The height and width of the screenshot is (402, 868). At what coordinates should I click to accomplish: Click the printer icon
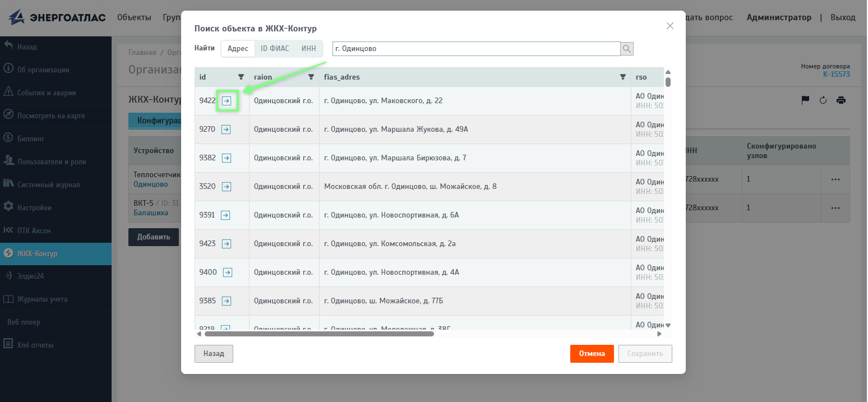point(841,100)
